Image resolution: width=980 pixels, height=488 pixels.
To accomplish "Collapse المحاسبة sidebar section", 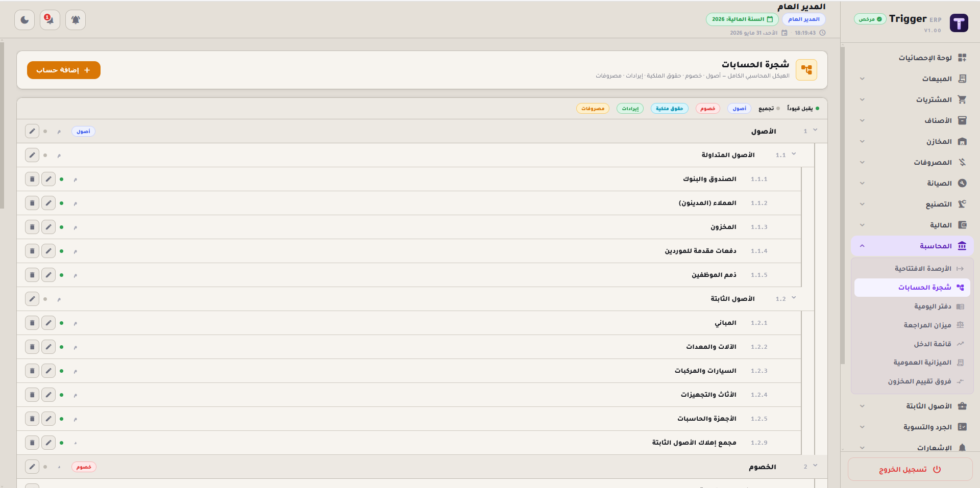I will click(912, 246).
